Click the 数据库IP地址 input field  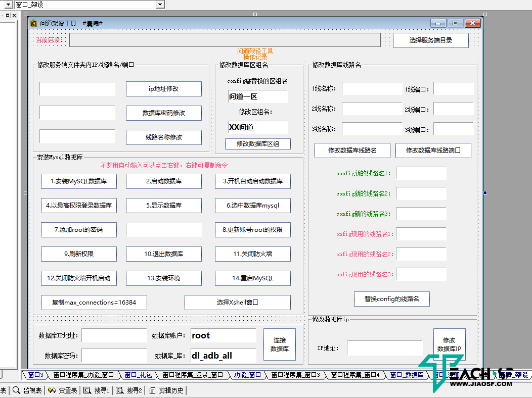(x=114, y=335)
